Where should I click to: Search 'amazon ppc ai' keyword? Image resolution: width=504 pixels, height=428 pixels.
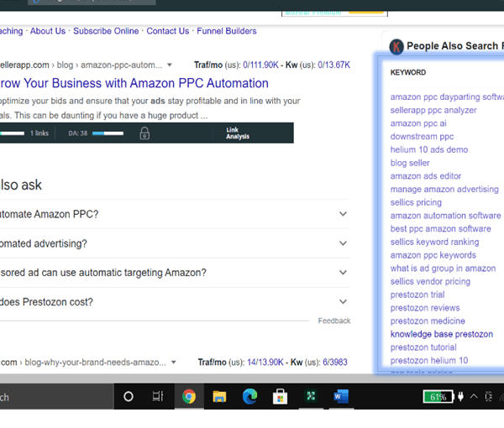click(418, 123)
